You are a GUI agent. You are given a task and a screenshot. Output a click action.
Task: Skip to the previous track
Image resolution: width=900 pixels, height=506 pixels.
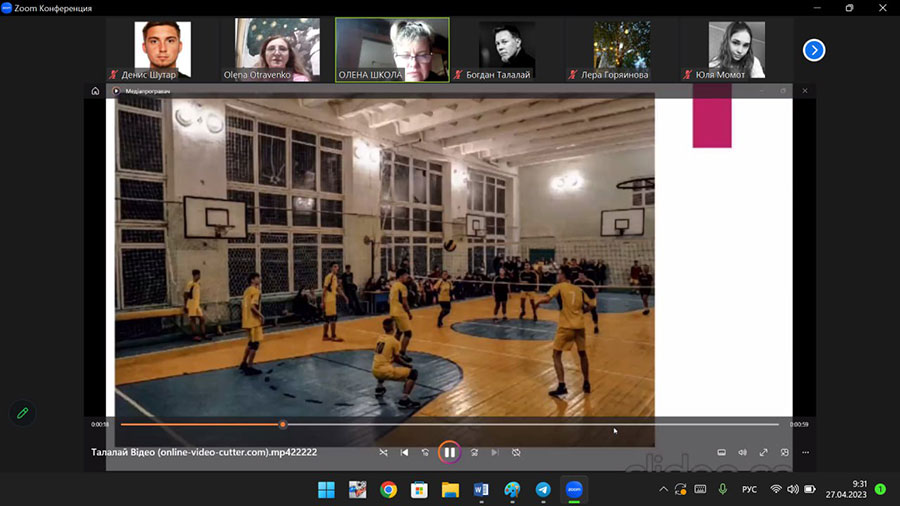click(405, 452)
